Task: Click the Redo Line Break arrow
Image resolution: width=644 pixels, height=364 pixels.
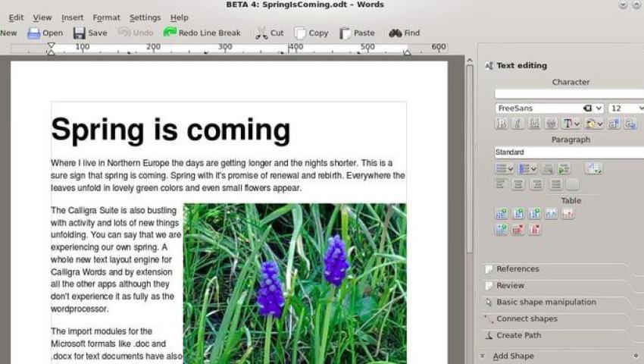Action: [x=170, y=33]
